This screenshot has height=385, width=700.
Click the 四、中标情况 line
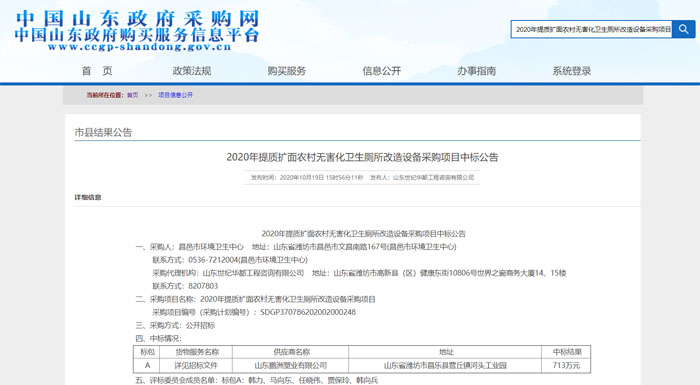click(x=158, y=339)
